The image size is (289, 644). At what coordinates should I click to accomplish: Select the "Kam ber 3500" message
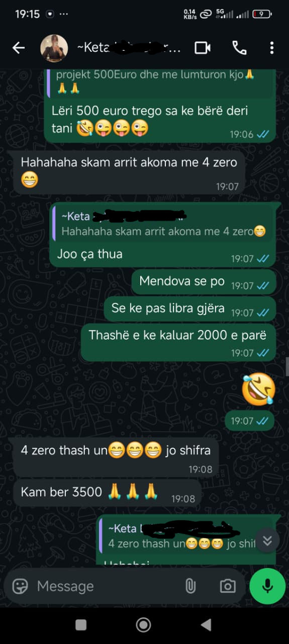coord(107,492)
